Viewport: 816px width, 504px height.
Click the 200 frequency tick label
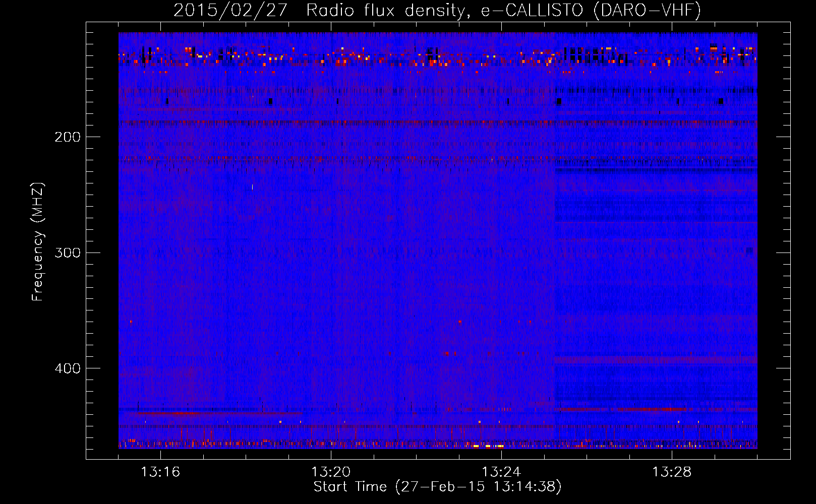[x=68, y=137]
